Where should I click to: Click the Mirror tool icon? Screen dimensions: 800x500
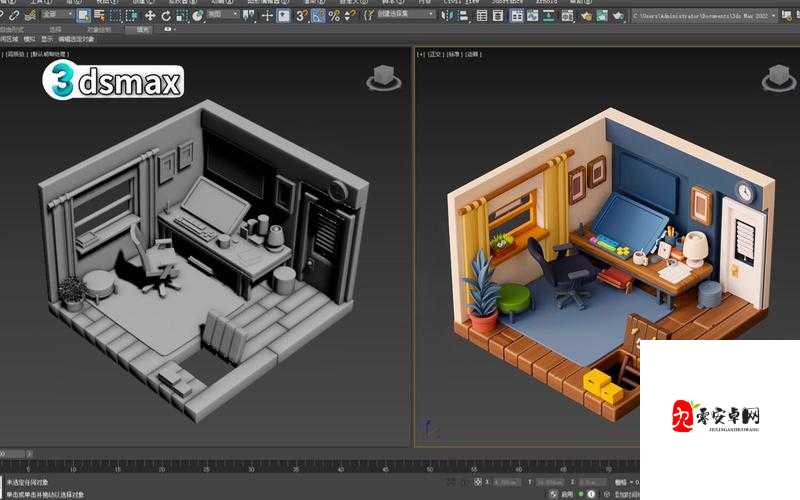tap(447, 16)
